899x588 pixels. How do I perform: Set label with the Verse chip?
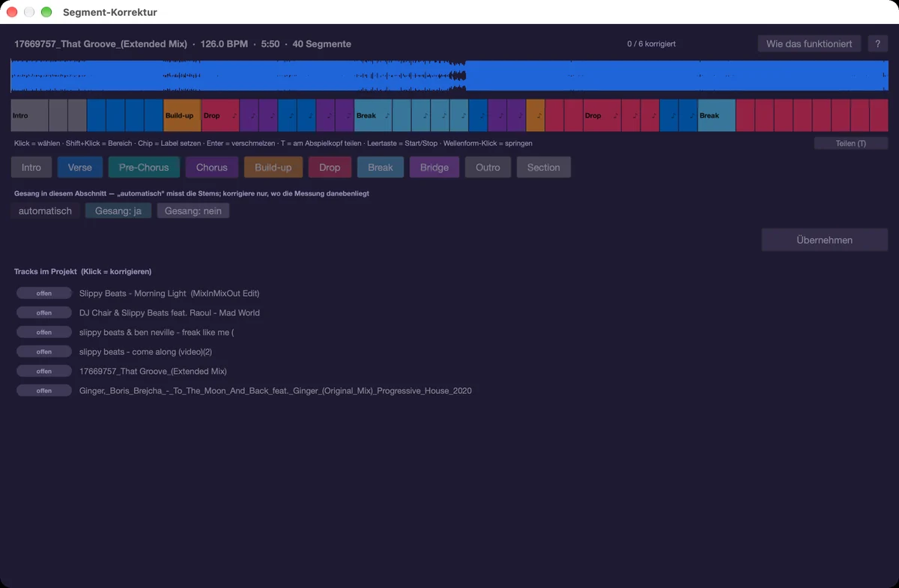click(x=80, y=167)
